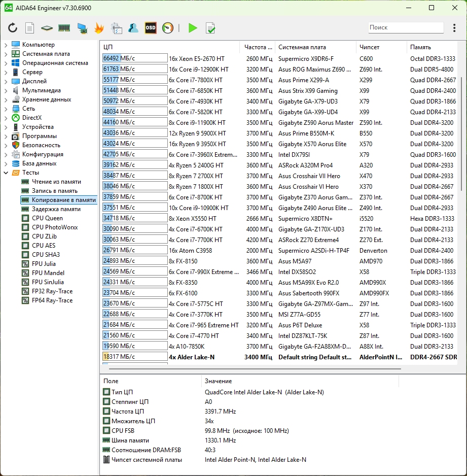
Task: Select the CPU Queen benchmark
Action: pos(47,218)
